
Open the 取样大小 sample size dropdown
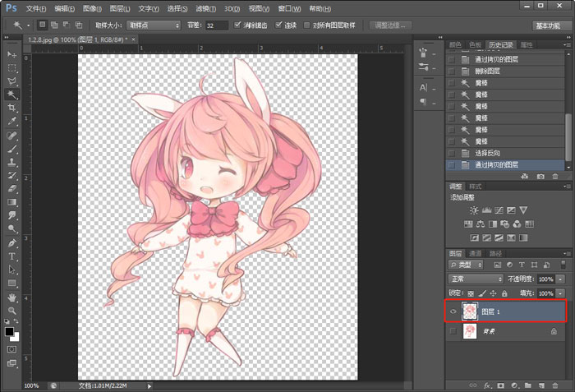coord(153,25)
